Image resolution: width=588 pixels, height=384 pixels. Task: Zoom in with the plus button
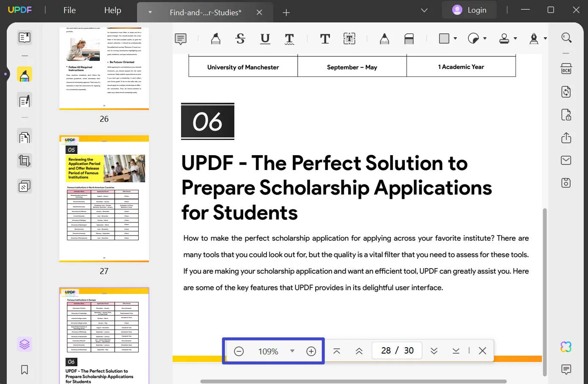(x=311, y=351)
